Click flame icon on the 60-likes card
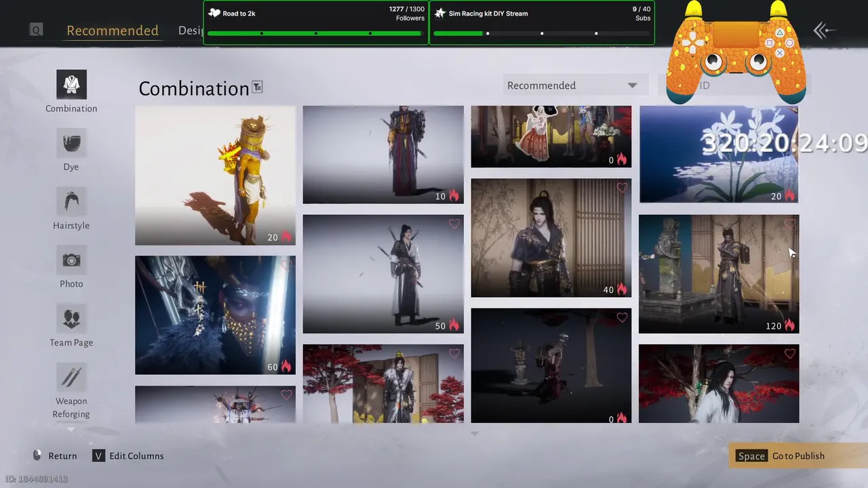Viewport: 868px width, 488px height. 285,367
